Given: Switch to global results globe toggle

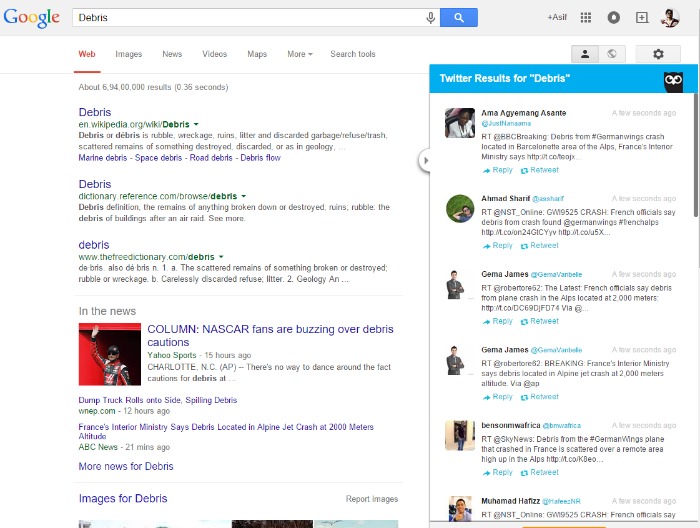Looking at the screenshot, I should pyautogui.click(x=612, y=54).
